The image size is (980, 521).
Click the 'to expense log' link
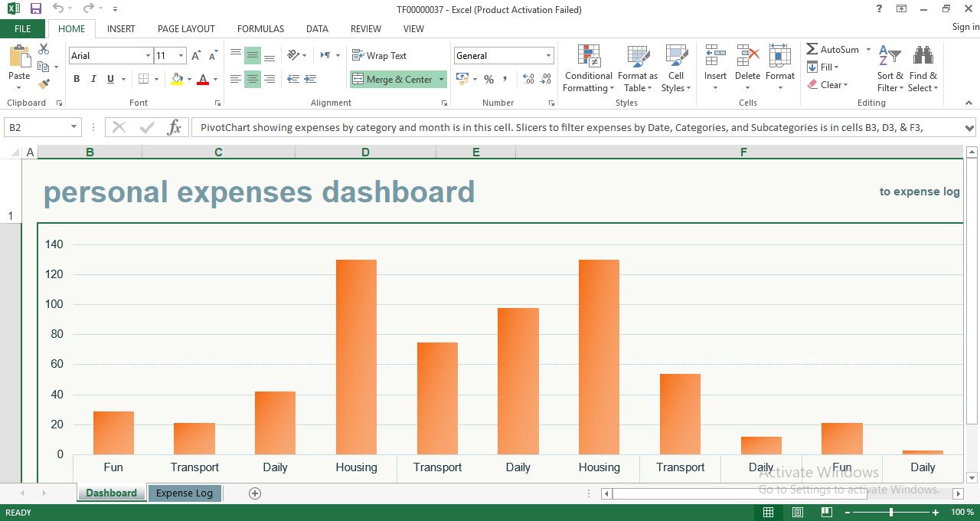(920, 192)
